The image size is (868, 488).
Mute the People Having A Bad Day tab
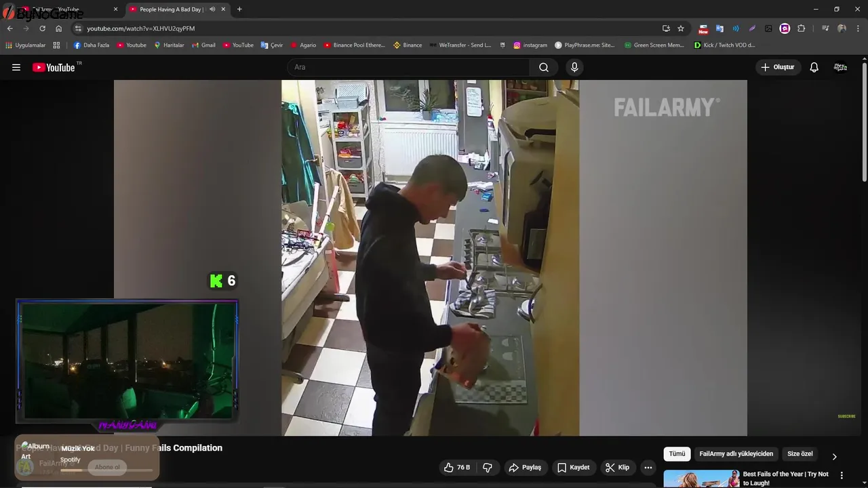point(212,9)
